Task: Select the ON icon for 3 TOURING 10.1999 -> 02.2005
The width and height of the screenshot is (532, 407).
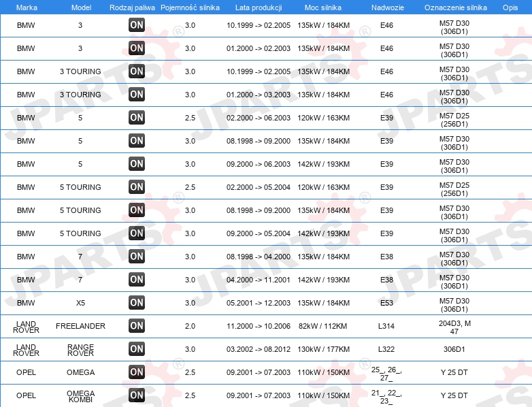Action: [137, 71]
